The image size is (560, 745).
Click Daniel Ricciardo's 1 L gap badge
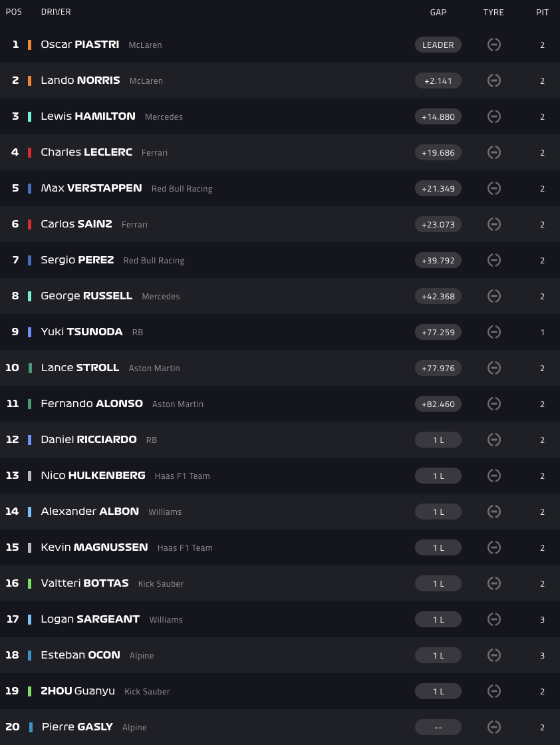coord(438,440)
